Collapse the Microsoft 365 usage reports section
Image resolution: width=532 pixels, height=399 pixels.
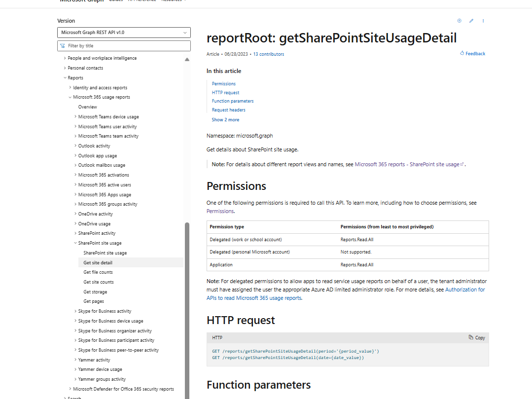click(70, 97)
